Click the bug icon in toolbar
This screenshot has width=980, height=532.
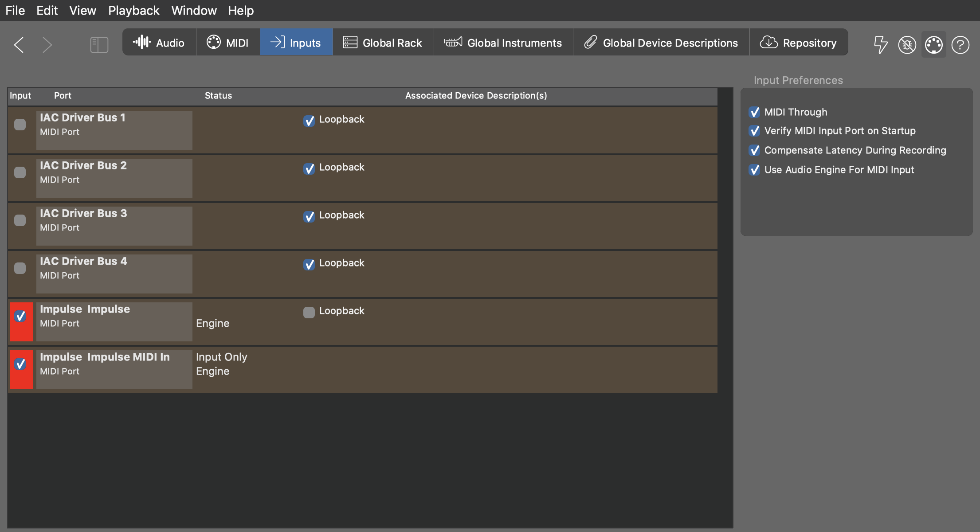pyautogui.click(x=907, y=44)
